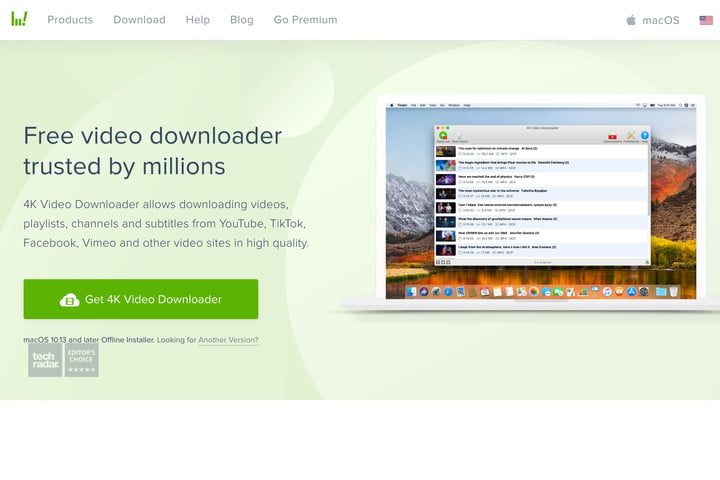Click the 4K Download logo icon

[19, 19]
